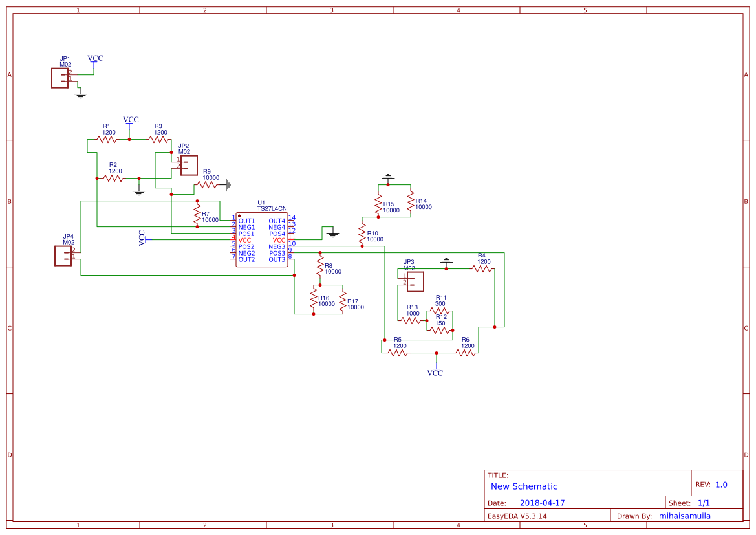Select the ground symbol above R15

click(388, 176)
